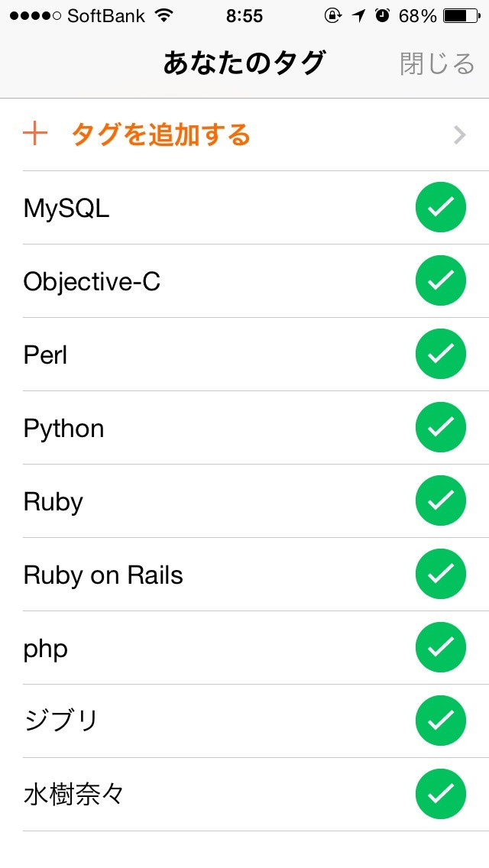This screenshot has height=868, width=489.
Task: Disable the Ruby on Rails tag
Action: coord(441,574)
